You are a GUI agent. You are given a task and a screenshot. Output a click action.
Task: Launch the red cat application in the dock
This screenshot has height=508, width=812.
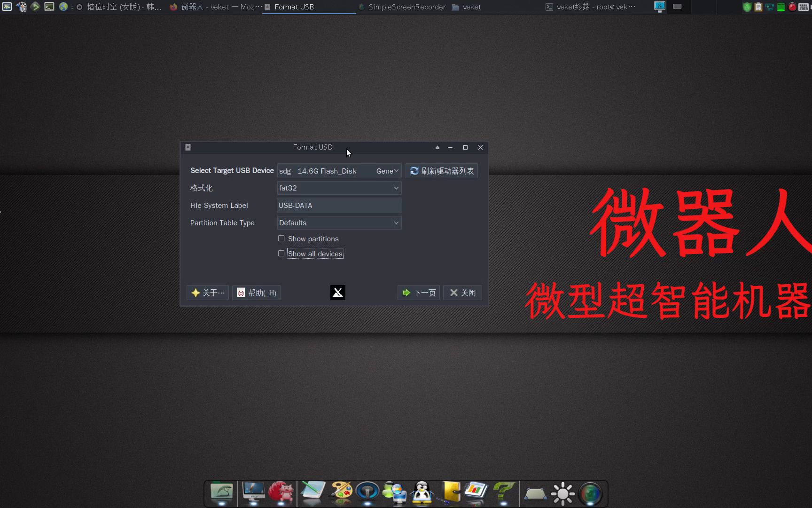pos(281,492)
